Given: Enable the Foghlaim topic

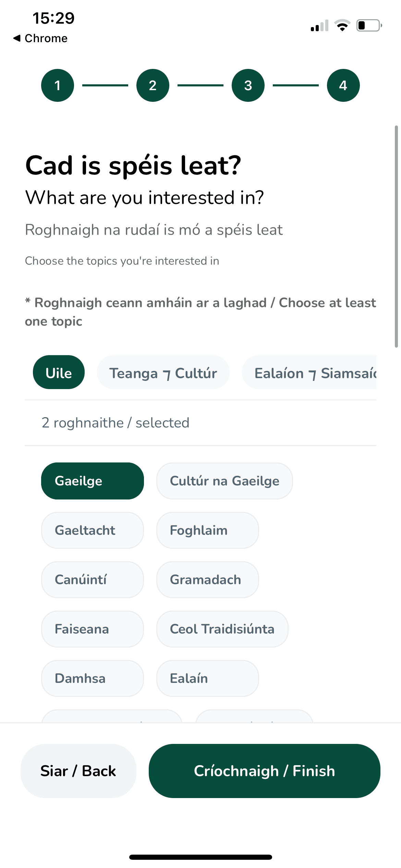Looking at the screenshot, I should click(207, 530).
